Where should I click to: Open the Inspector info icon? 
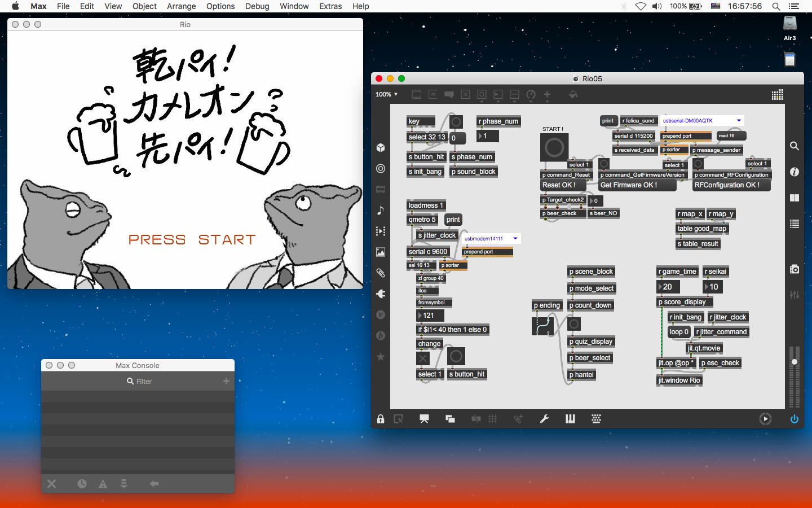(795, 172)
